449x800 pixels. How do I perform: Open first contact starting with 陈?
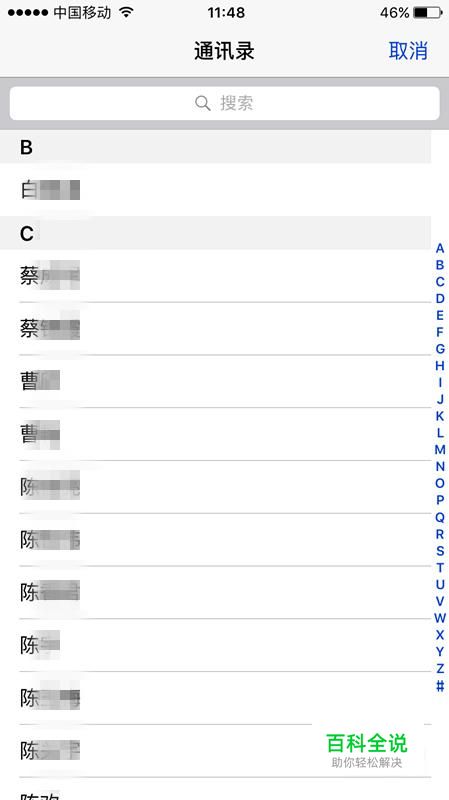click(x=215, y=487)
